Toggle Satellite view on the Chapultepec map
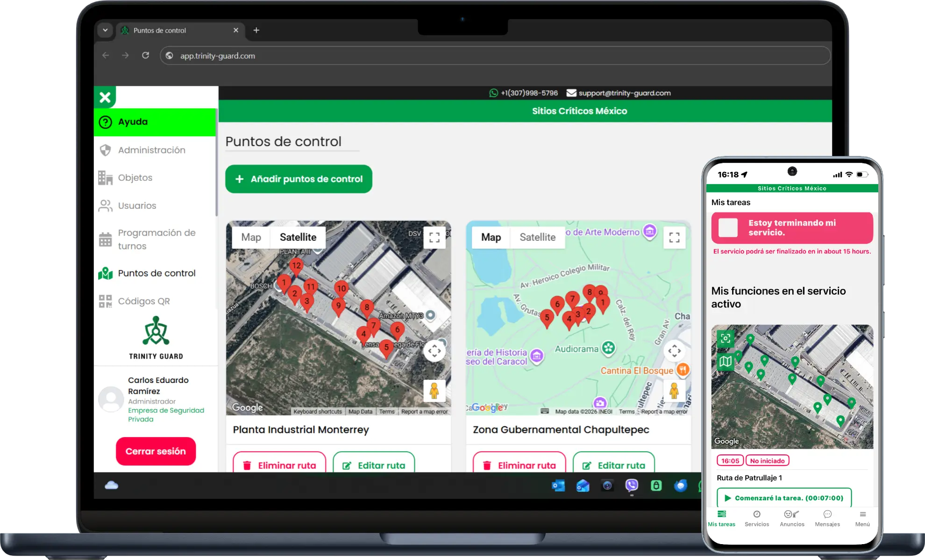 [538, 237]
